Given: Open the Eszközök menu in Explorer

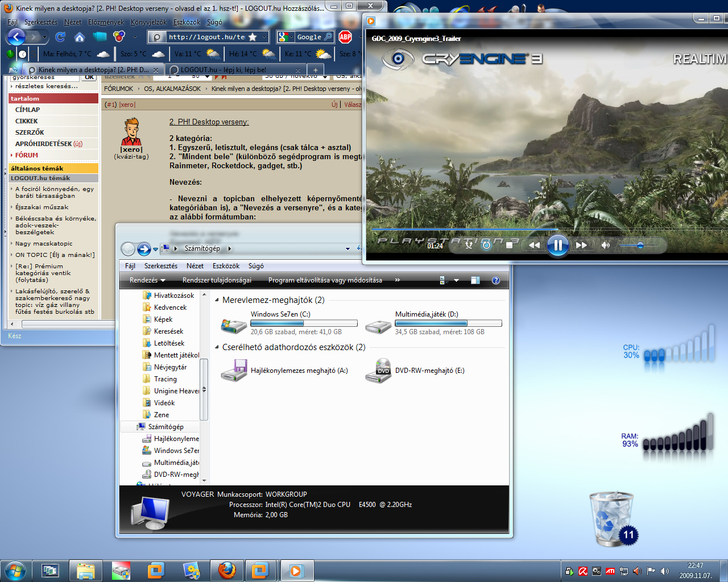Looking at the screenshot, I should [x=226, y=266].
